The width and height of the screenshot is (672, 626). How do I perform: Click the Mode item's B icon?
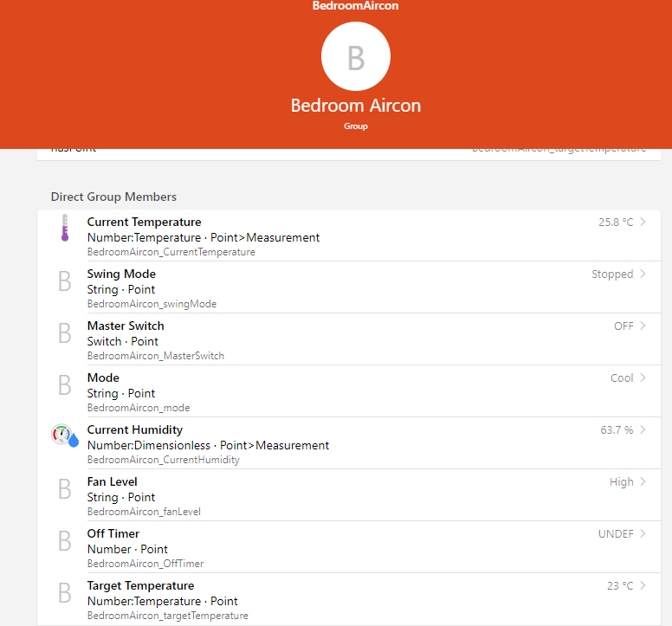64,385
